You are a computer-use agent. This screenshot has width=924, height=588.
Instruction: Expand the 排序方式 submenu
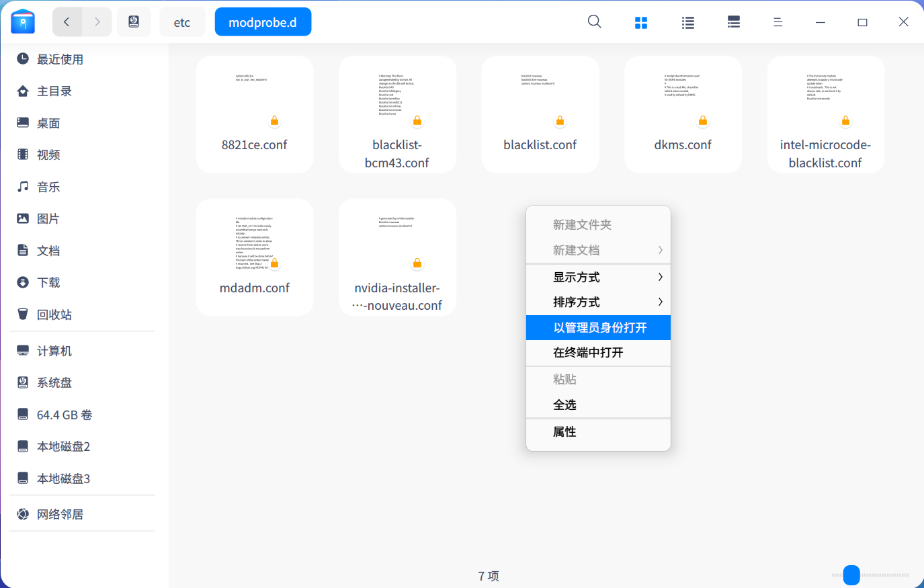[x=598, y=302]
